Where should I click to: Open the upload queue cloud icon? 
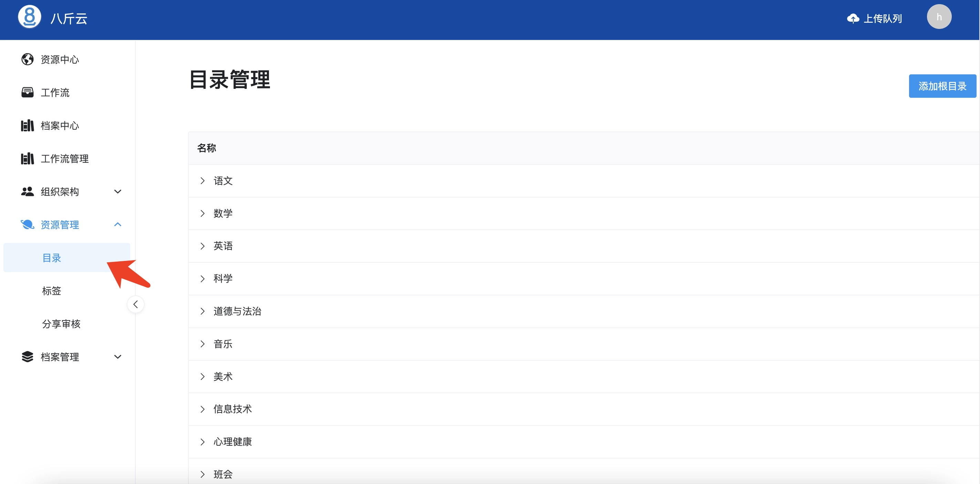pyautogui.click(x=853, y=18)
